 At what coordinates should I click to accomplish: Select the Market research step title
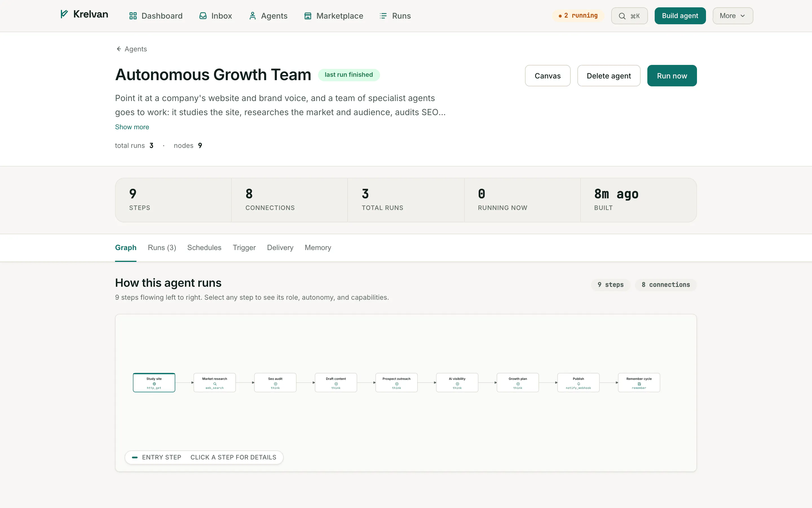(x=215, y=379)
